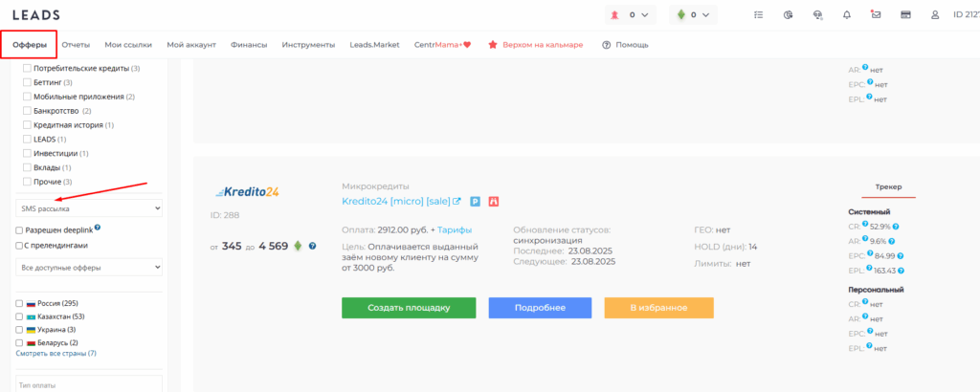The width and height of the screenshot is (980, 392).
Task: Click the help icon after AR 9.6%
Action: coord(891,241)
